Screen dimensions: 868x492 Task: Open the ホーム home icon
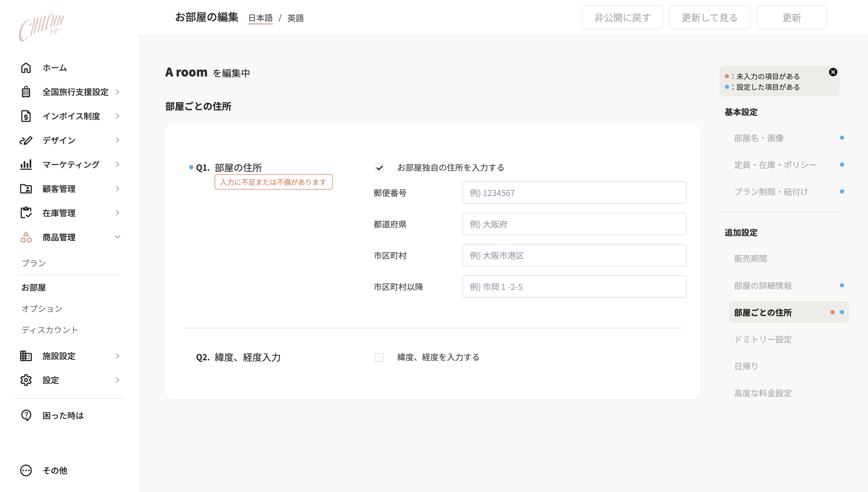(26, 68)
